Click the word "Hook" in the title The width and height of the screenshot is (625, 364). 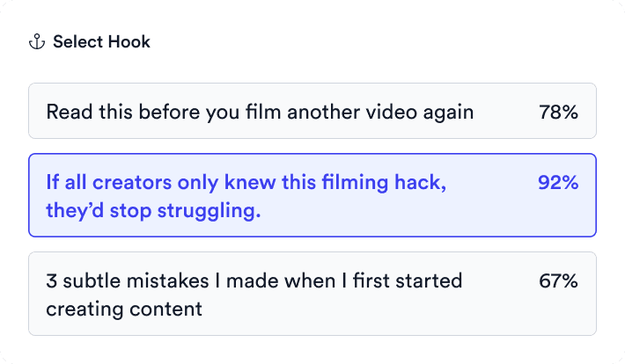129,42
